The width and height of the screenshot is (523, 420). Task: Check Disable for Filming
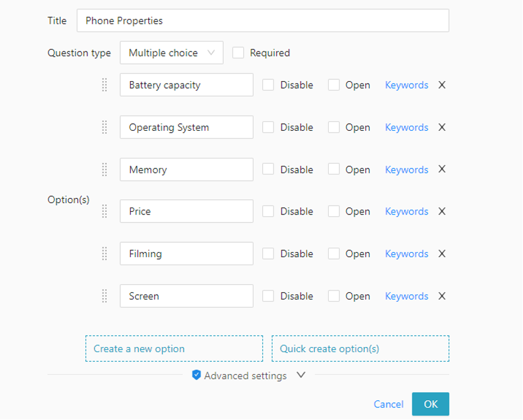268,253
